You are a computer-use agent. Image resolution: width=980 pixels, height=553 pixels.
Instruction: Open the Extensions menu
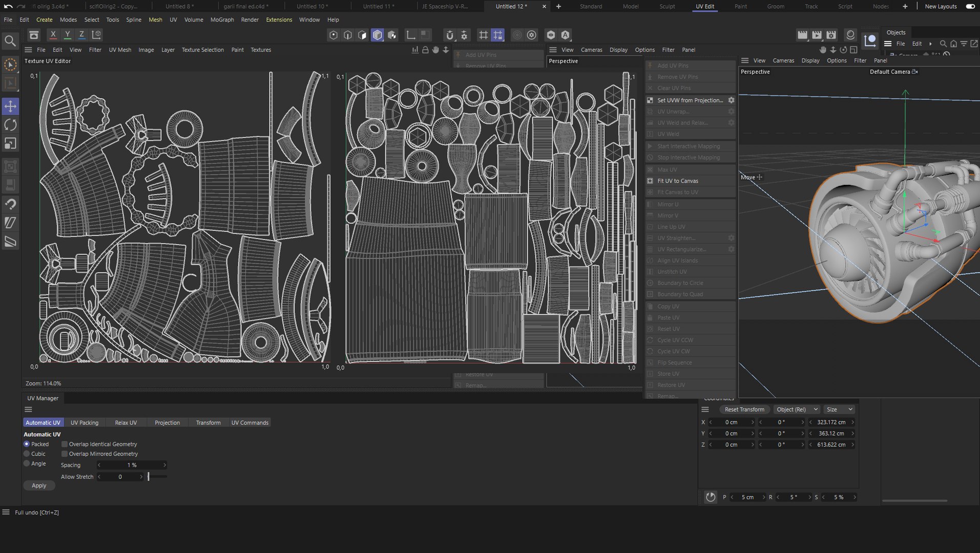(x=279, y=19)
